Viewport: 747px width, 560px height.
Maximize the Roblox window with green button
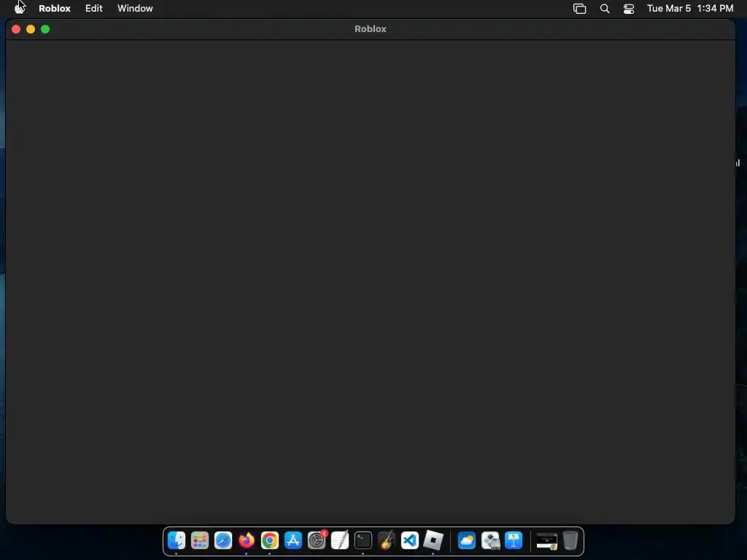click(x=45, y=29)
